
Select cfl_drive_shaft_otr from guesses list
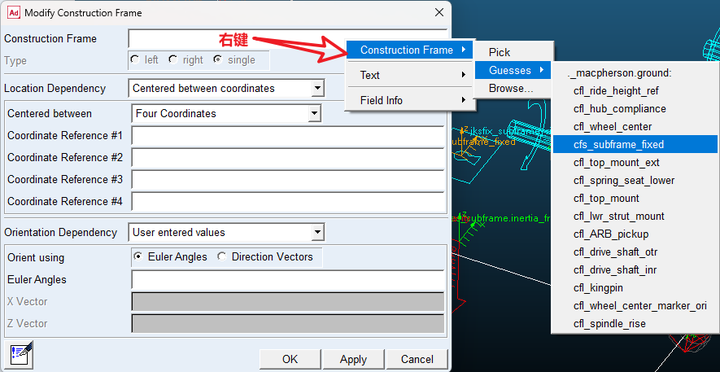[x=635, y=252]
